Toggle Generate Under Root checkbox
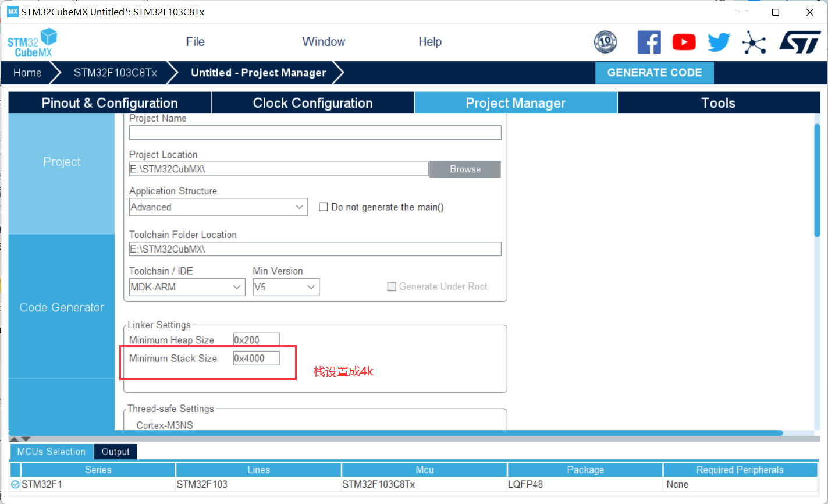 pyautogui.click(x=392, y=286)
